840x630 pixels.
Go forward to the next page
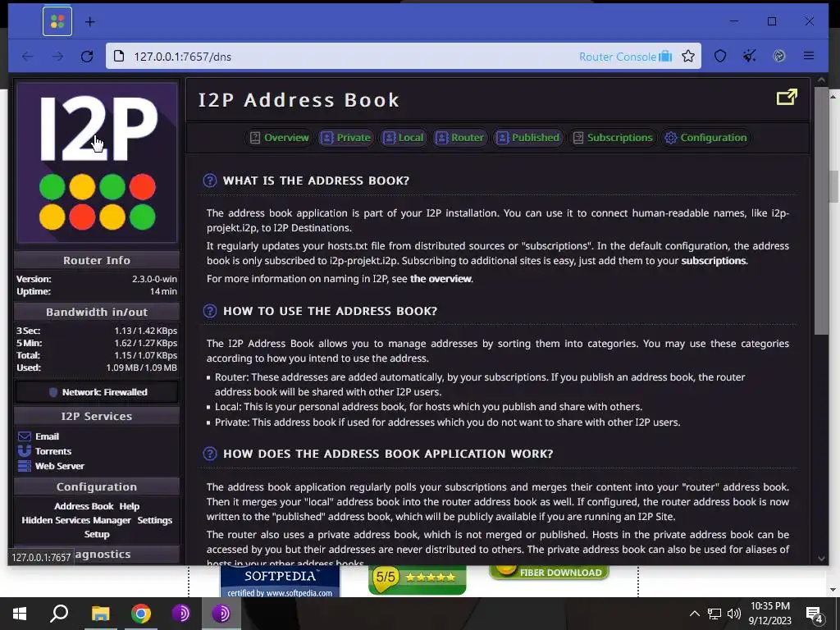57,57
